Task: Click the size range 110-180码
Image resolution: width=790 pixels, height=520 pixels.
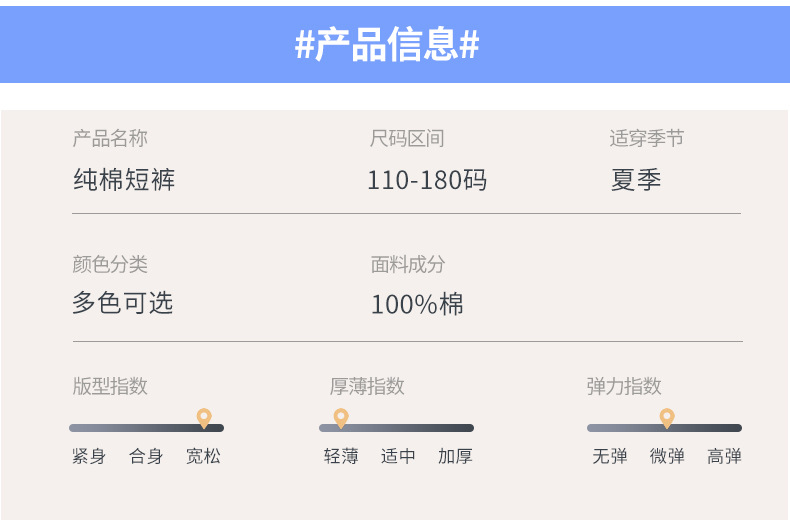Action: click(x=427, y=180)
